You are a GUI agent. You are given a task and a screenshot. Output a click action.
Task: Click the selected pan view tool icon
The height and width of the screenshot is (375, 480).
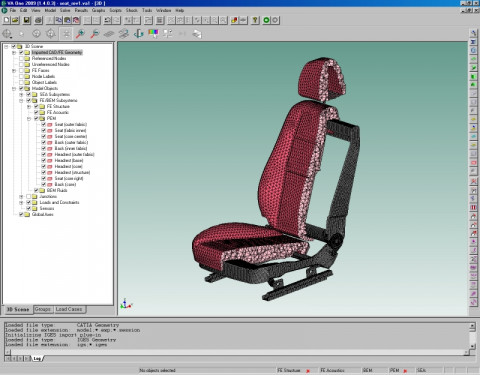[66, 34]
